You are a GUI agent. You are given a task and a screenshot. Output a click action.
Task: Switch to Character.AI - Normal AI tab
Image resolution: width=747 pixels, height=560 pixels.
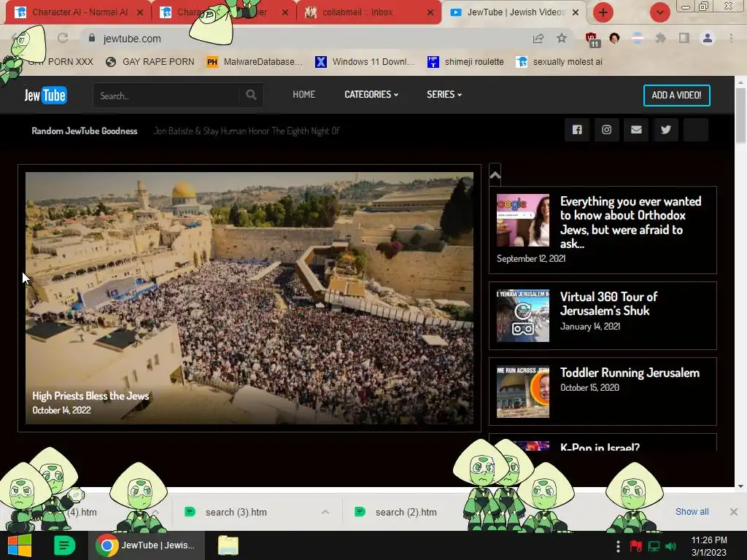(x=79, y=12)
